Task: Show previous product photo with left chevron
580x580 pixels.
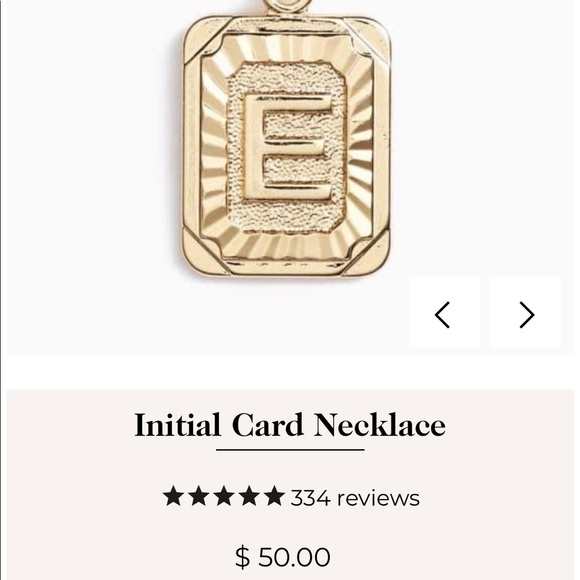Action: tap(444, 313)
